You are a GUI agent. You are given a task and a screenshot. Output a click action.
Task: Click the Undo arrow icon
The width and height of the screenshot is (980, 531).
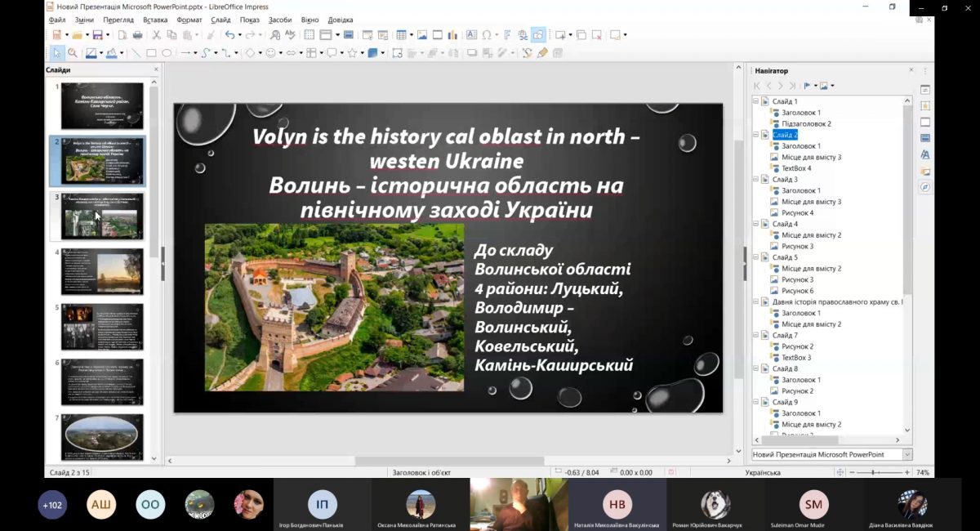tap(229, 35)
